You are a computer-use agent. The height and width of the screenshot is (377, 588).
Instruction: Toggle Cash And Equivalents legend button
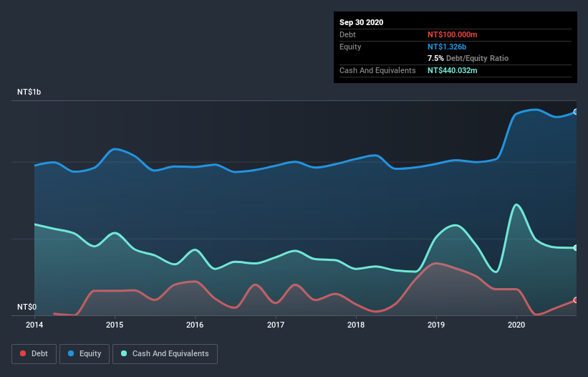tap(165, 354)
